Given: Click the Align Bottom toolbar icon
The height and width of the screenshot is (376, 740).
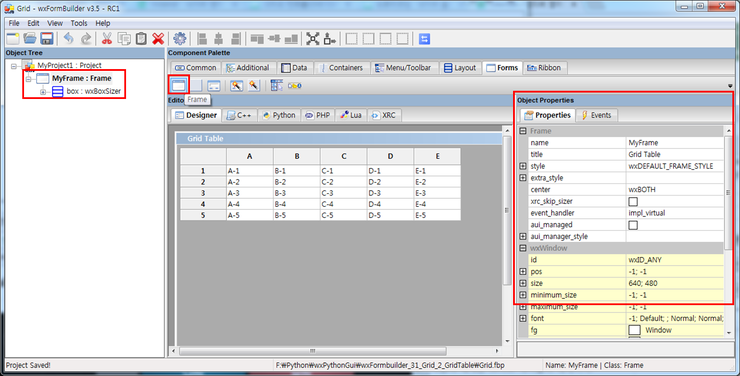Looking at the screenshot, I should click(x=291, y=39).
